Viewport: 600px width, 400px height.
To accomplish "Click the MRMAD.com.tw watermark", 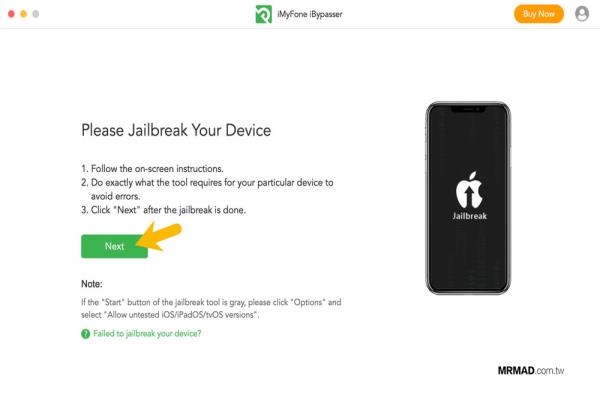I will [531, 371].
